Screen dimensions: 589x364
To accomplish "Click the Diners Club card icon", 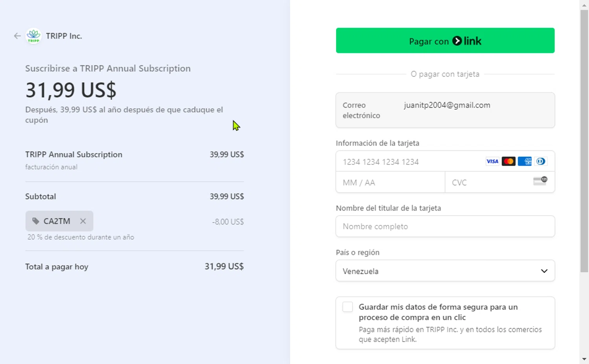I will 541,161.
